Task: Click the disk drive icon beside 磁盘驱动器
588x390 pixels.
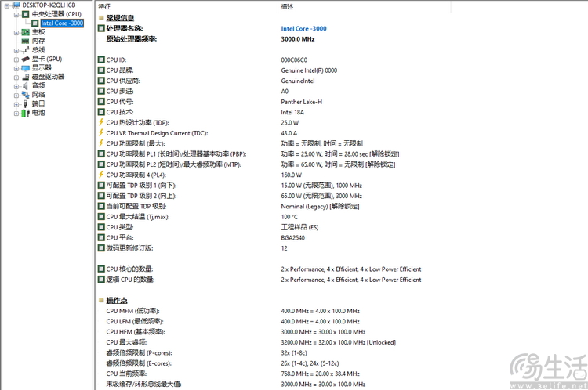Action: (x=26, y=78)
